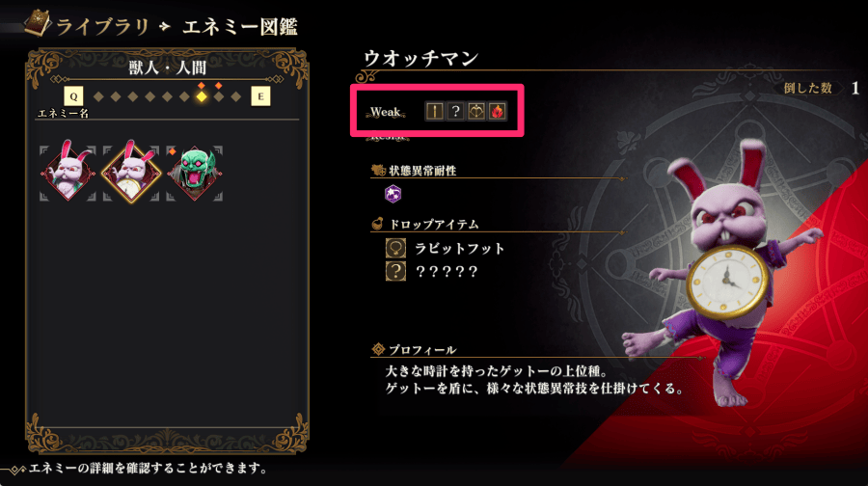
Task: Click the purple status ailment resistance icon
Action: [x=393, y=194]
